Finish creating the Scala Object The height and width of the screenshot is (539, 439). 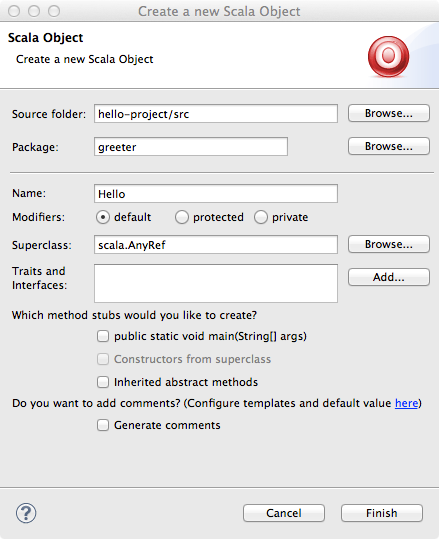tap(382, 513)
